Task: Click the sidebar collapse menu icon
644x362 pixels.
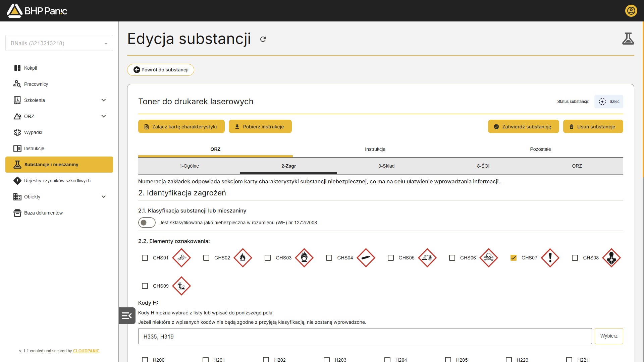Action: tap(127, 316)
